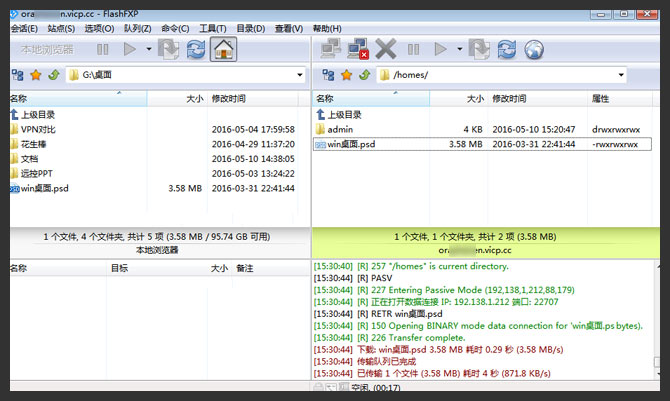The image size is (670, 401).
Task: Refresh the local file list
Action: click(x=196, y=48)
